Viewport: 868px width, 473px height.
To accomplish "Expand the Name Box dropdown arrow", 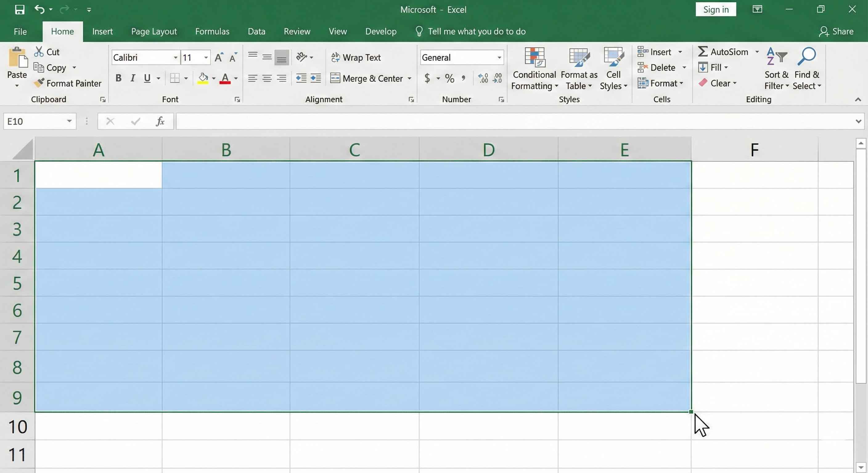I will tap(69, 121).
